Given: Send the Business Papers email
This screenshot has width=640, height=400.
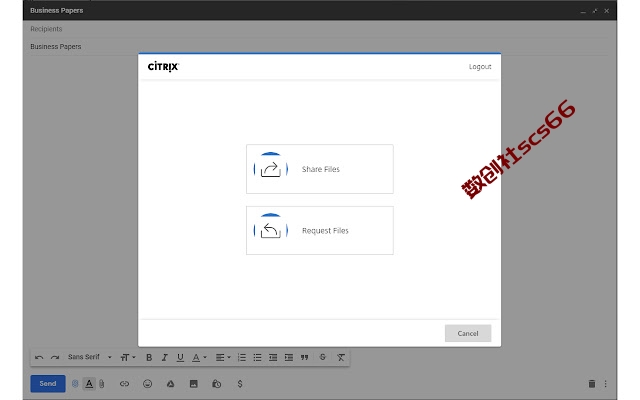Looking at the screenshot, I should (x=48, y=384).
